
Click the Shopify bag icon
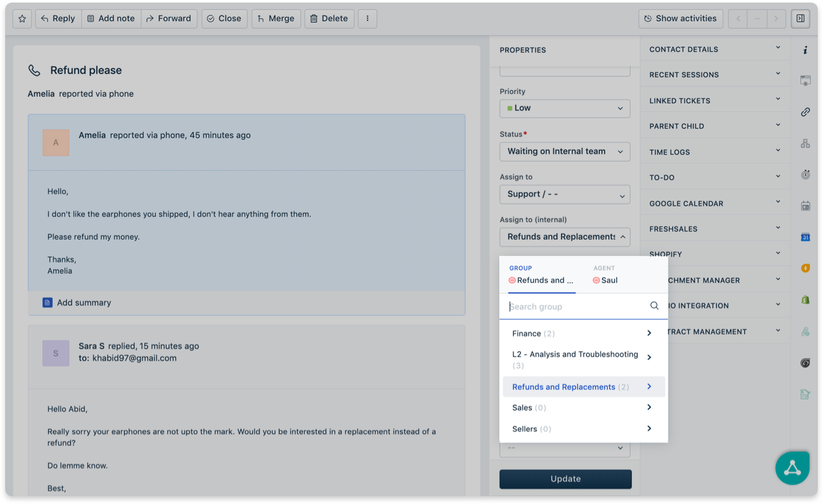pos(805,300)
